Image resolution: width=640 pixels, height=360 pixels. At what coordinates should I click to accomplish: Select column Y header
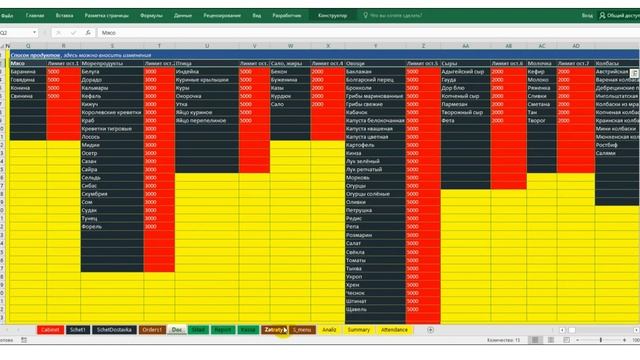pyautogui.click(x=375, y=46)
